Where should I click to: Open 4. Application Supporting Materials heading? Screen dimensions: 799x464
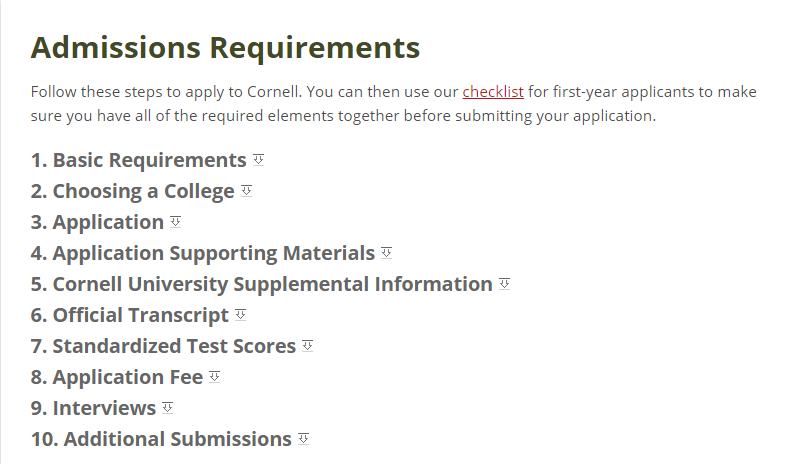point(203,254)
